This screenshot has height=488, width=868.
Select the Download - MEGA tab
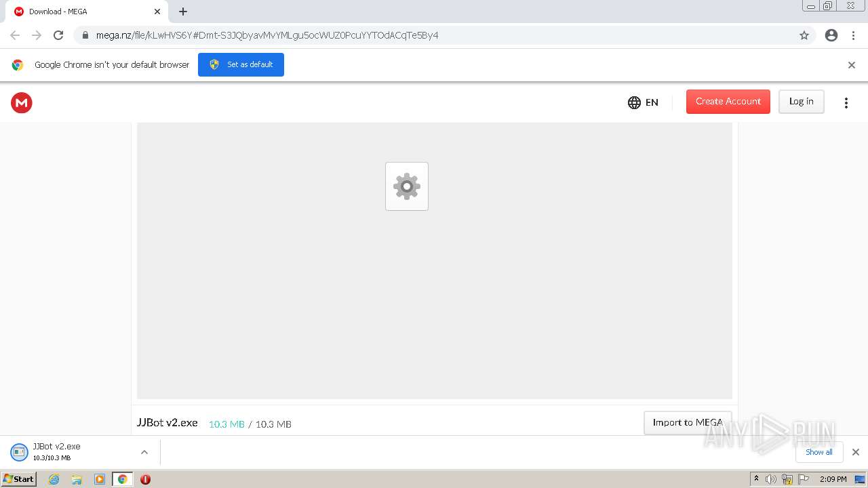pos(86,12)
